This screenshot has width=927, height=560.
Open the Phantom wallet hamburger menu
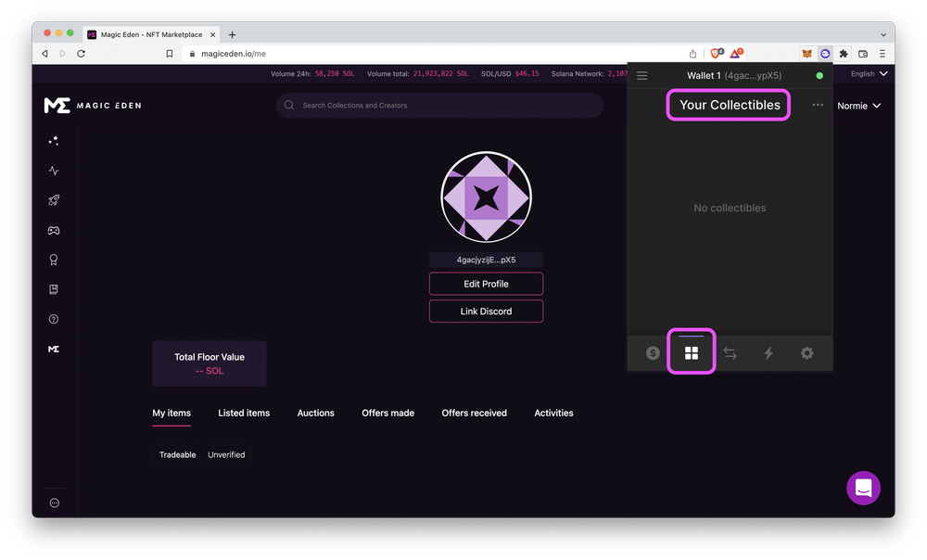click(x=642, y=76)
